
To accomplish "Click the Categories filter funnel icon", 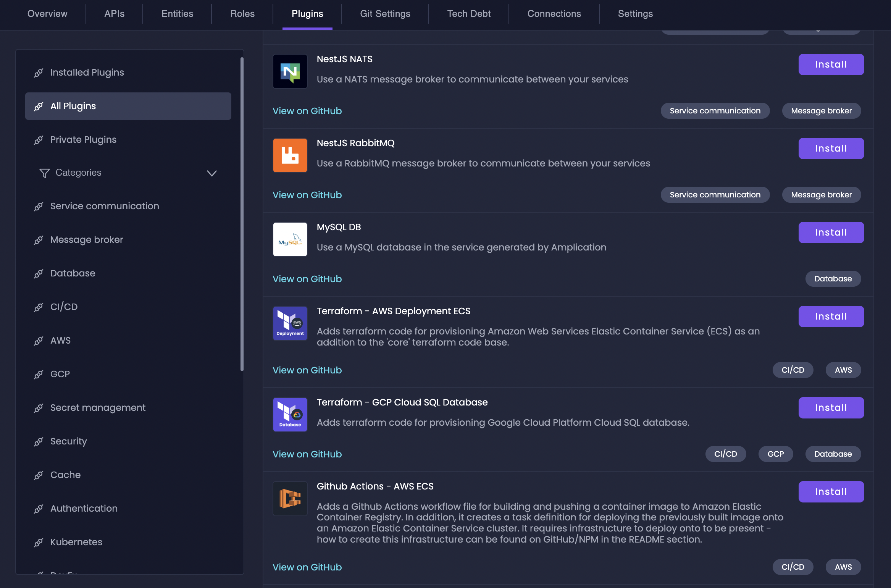I will (x=45, y=173).
